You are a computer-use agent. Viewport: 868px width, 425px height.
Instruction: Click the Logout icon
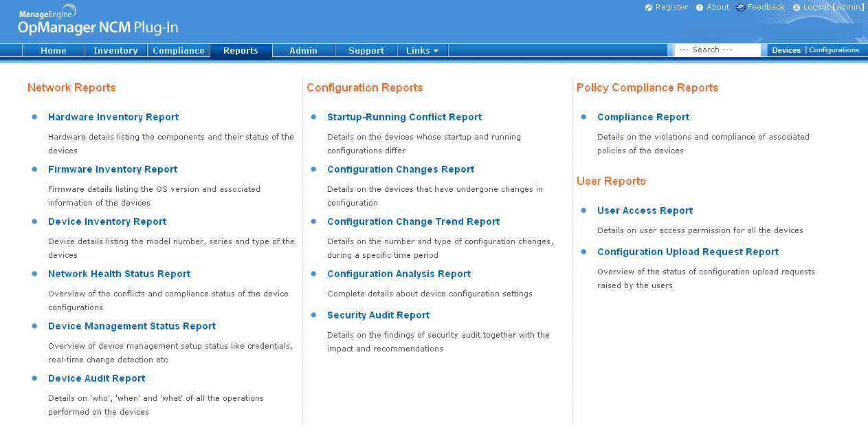click(x=797, y=8)
